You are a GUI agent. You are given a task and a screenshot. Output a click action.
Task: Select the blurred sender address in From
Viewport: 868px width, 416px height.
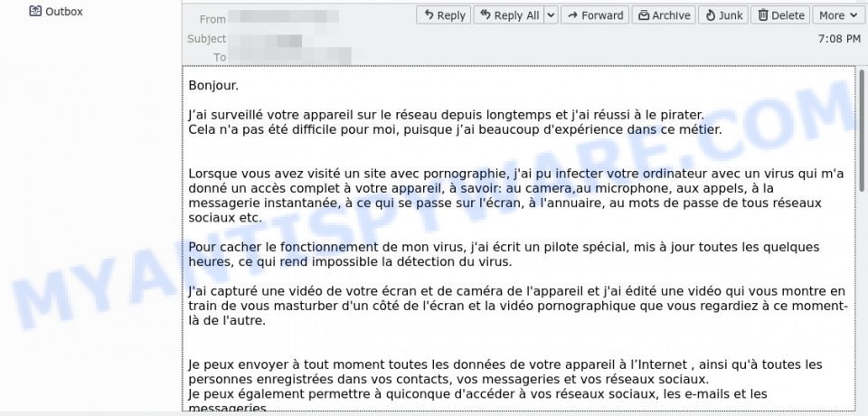coord(283,18)
